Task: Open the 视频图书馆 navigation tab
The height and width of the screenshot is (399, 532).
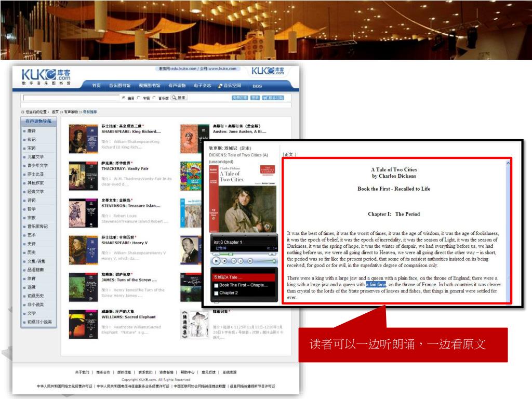Action: tap(150, 86)
